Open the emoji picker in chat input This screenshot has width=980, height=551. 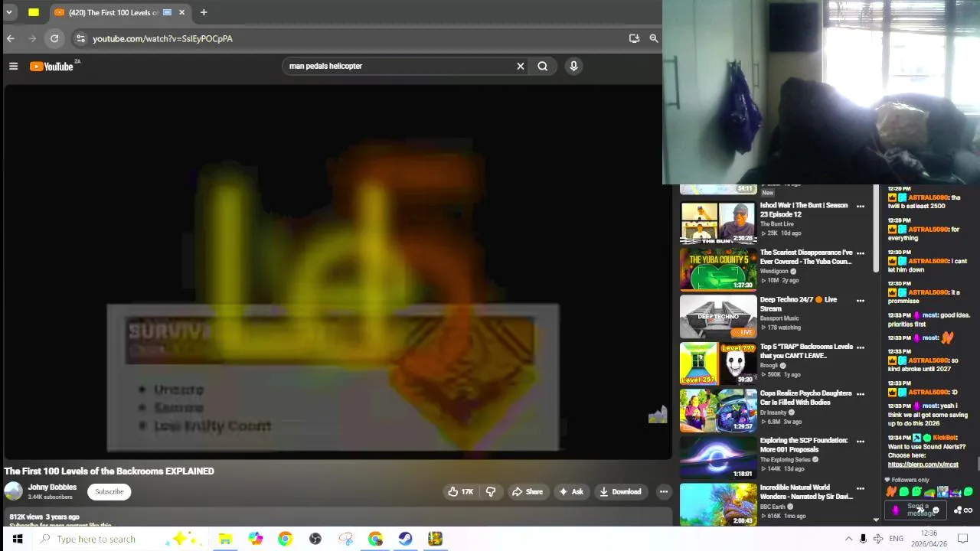(x=936, y=510)
